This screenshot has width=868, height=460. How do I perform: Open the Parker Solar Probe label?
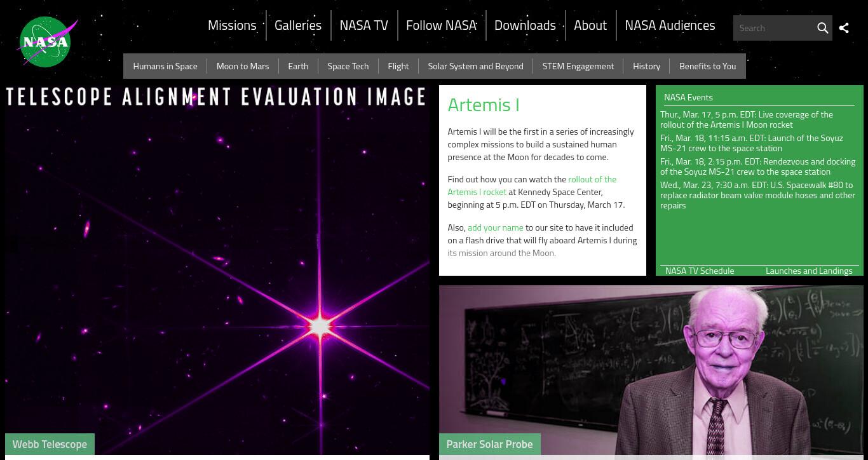(x=489, y=444)
